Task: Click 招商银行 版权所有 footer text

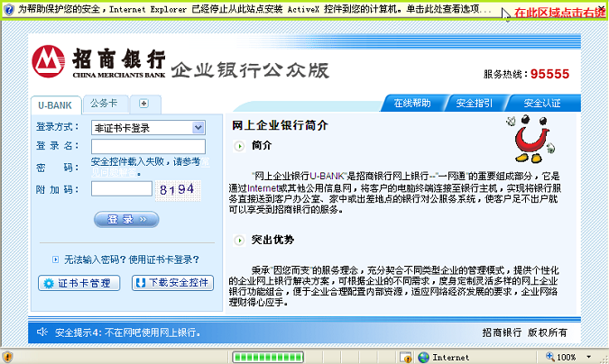Action: pos(525,332)
